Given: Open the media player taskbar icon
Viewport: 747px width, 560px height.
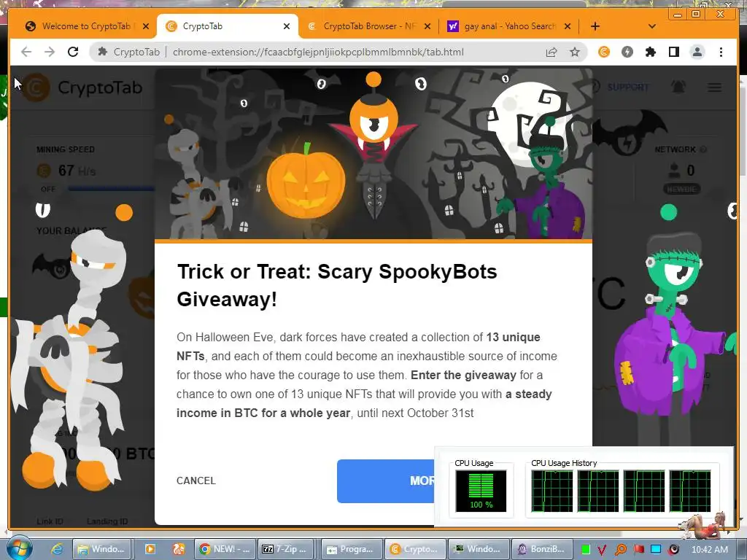Looking at the screenshot, I should tap(150, 549).
